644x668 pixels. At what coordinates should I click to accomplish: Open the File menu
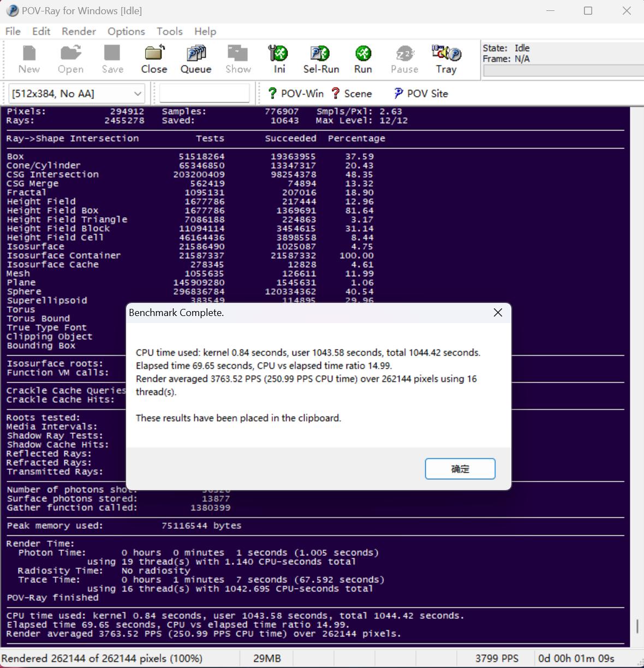13,31
